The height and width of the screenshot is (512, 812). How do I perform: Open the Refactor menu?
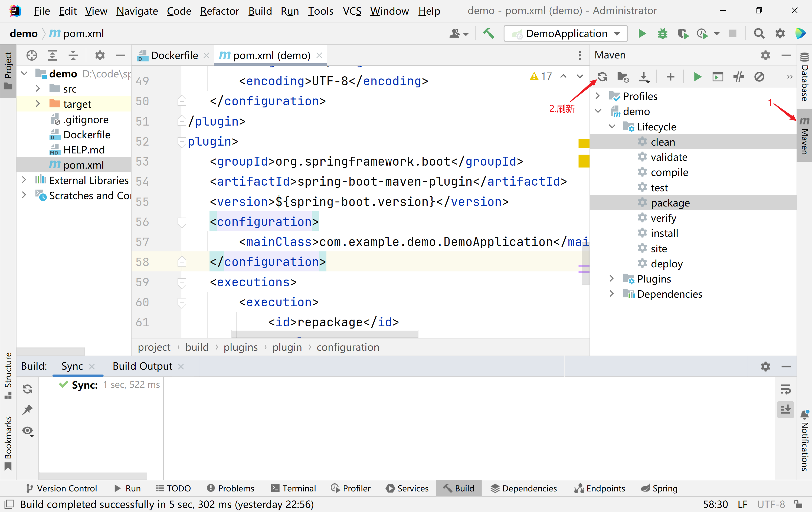[220, 11]
